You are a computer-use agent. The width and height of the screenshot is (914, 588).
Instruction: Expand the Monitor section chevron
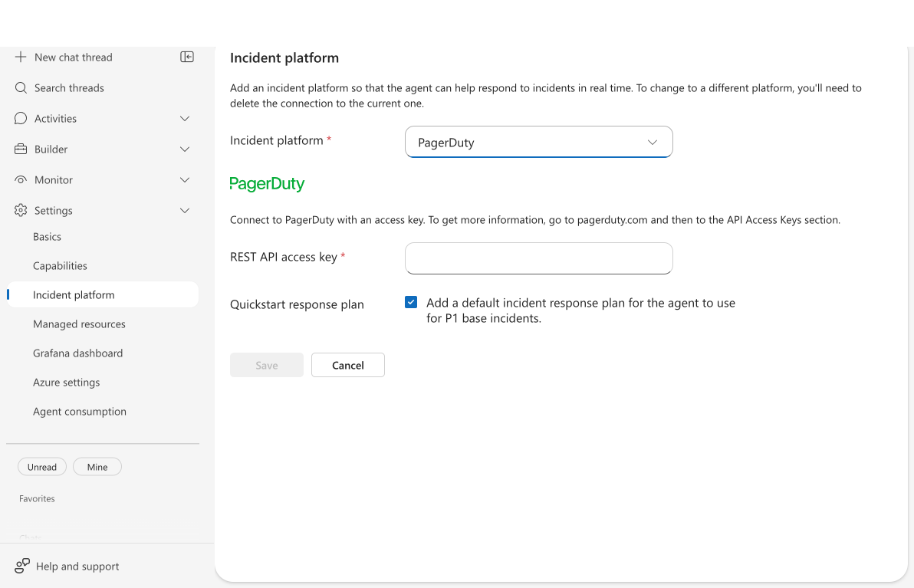pyautogui.click(x=185, y=180)
